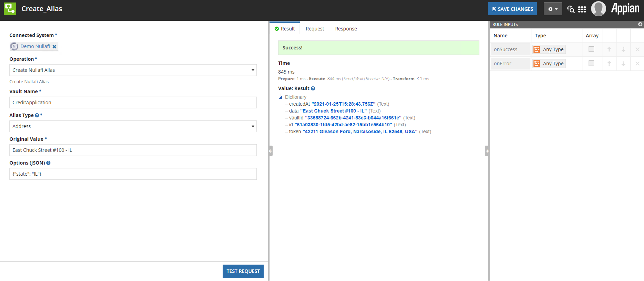This screenshot has height=281, width=644.
Task: Click the Test Request button
Action: (x=243, y=271)
